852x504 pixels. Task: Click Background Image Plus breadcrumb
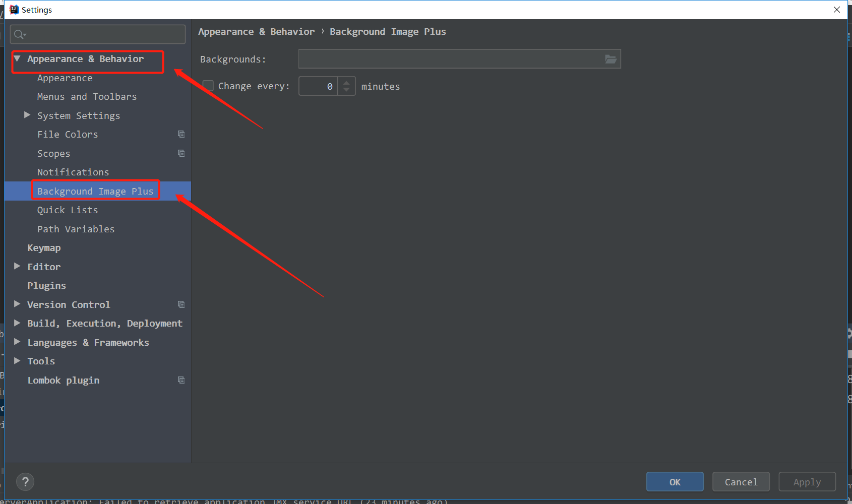click(388, 31)
